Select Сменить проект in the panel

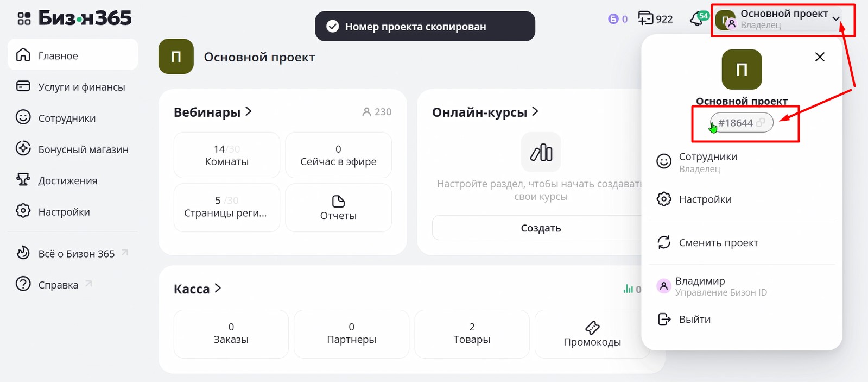[x=718, y=243]
